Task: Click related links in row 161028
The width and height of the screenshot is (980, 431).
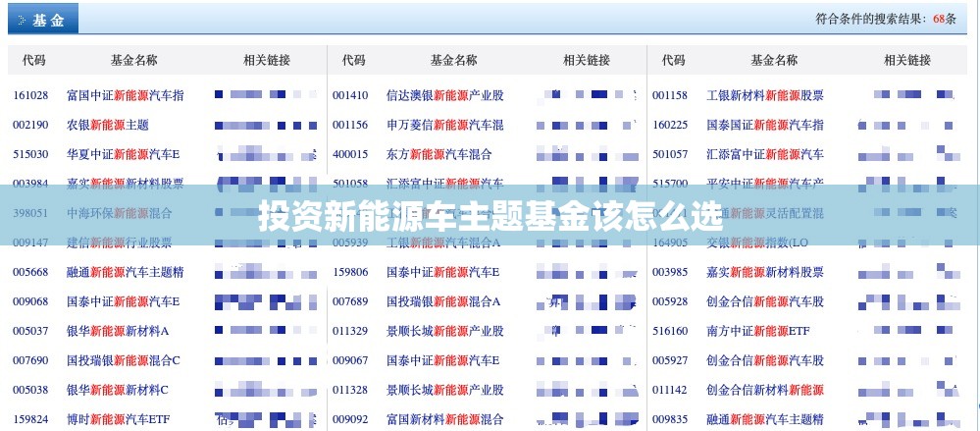Action: (x=266, y=94)
